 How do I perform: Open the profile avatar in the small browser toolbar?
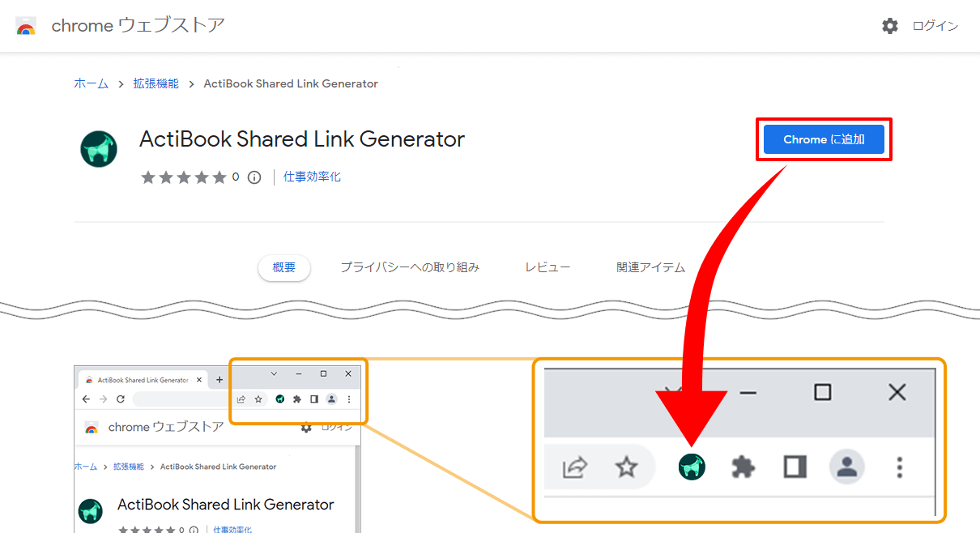click(331, 399)
